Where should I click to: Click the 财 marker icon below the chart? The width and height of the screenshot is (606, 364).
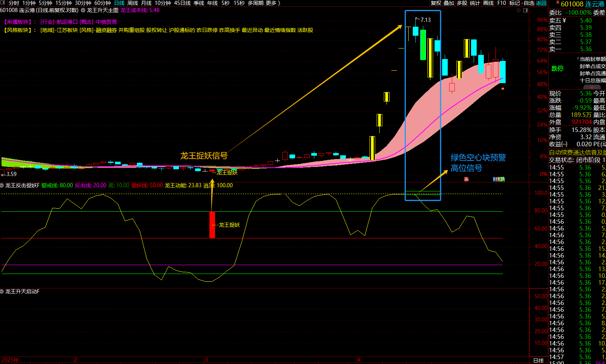click(495, 179)
